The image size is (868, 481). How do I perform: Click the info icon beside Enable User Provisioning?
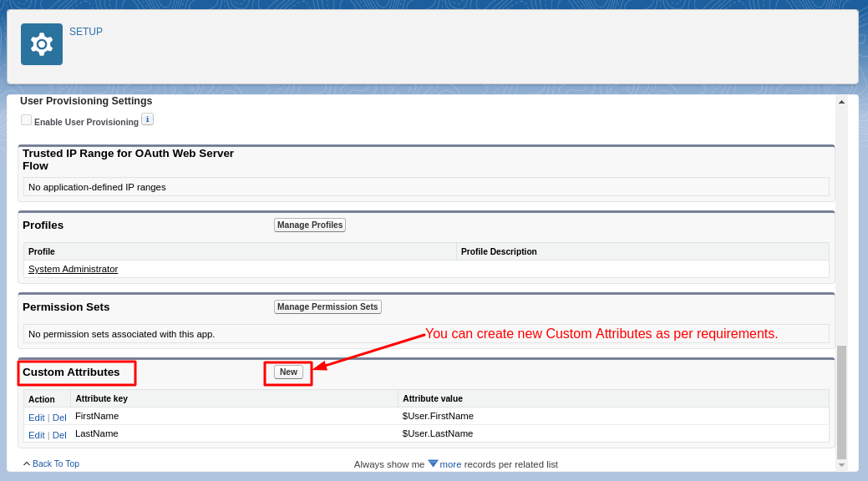click(147, 119)
